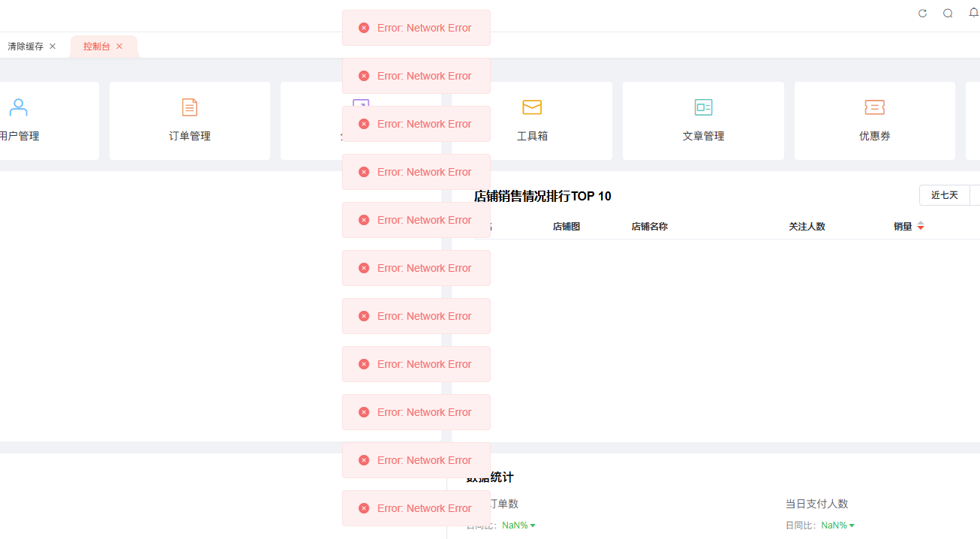The height and width of the screenshot is (539, 980).
Task: Click NaN% value under 当日支付人数
Action: click(x=834, y=525)
